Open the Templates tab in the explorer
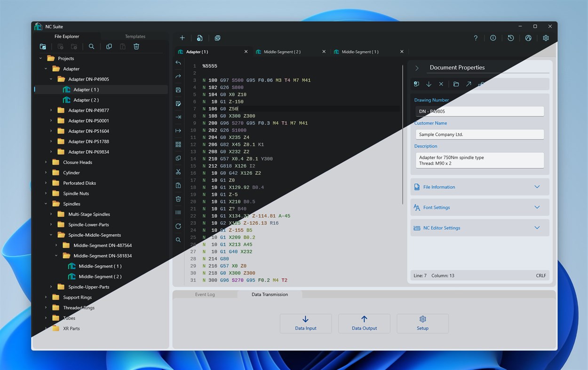Screen dimensions: 588x370 click(x=135, y=36)
